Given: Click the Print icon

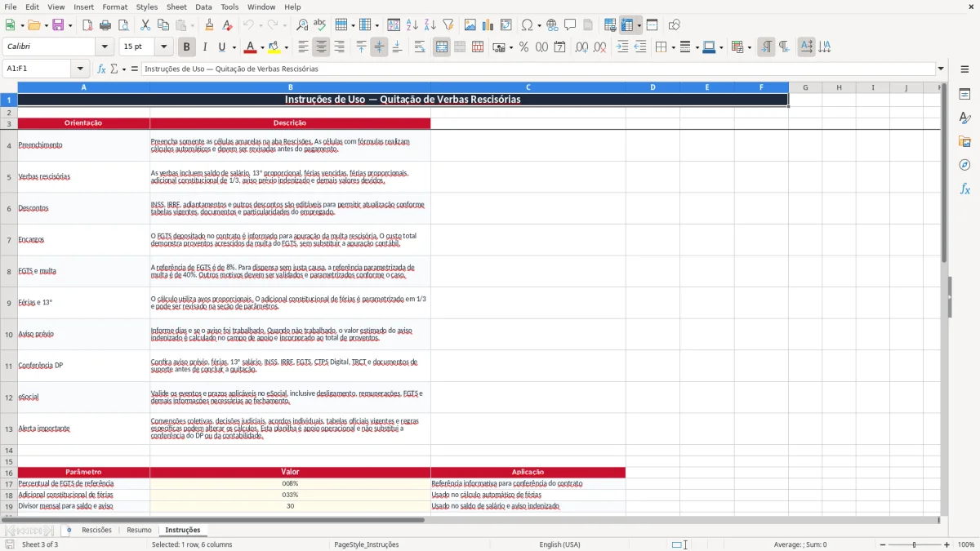Looking at the screenshot, I should tap(105, 25).
